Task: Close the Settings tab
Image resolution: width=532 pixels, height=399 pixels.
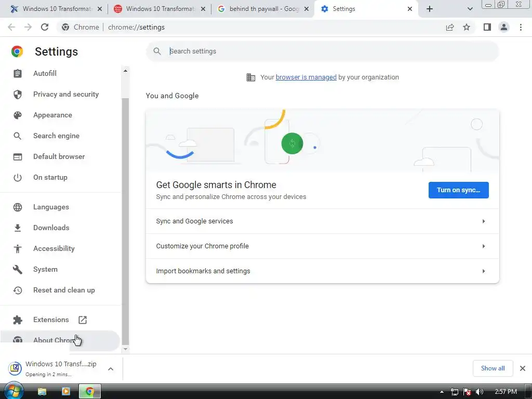Action: 410,9
